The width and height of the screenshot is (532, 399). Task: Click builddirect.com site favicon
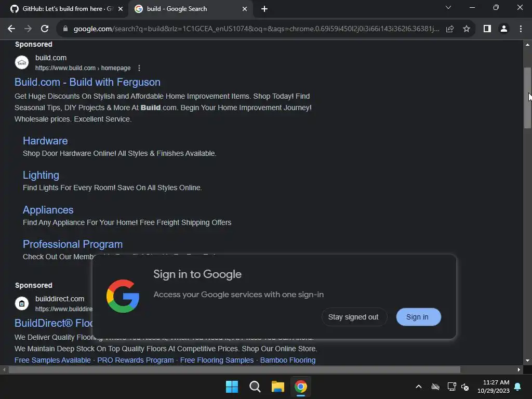[22, 303]
